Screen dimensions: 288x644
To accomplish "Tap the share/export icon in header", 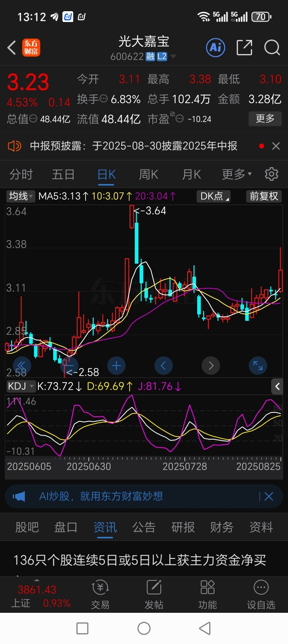I will [x=244, y=48].
